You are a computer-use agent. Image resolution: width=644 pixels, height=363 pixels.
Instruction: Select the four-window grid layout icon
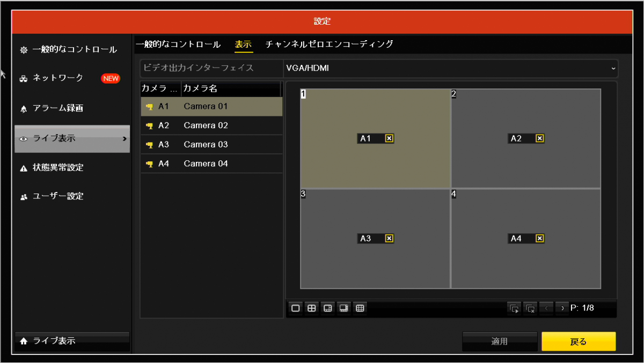(x=311, y=308)
